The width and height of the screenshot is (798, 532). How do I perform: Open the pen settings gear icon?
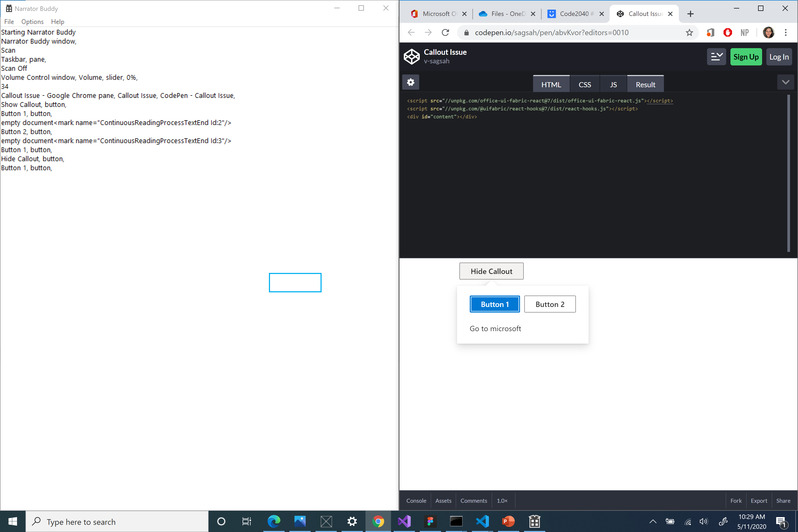pyautogui.click(x=410, y=82)
